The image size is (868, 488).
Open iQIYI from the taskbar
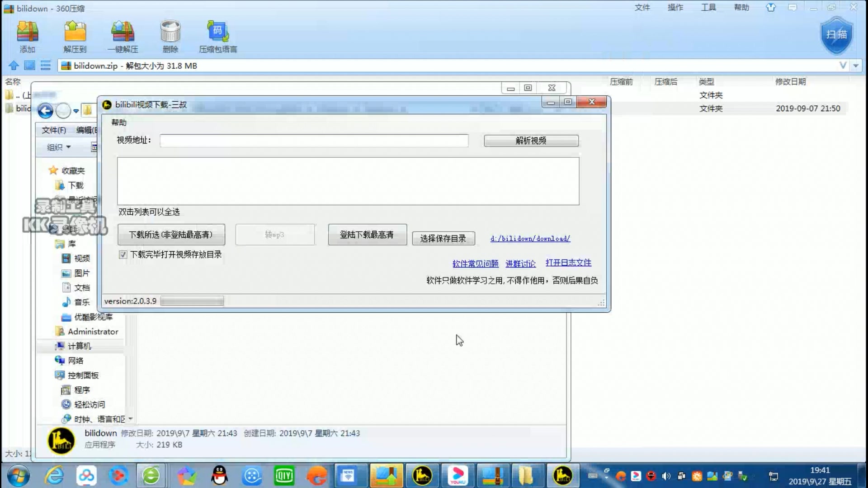284,476
